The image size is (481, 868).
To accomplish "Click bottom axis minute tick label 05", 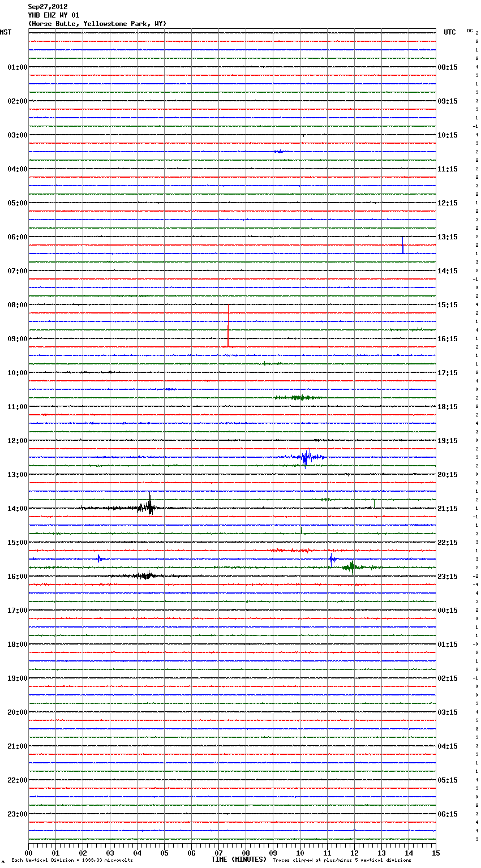I will [x=164, y=853].
